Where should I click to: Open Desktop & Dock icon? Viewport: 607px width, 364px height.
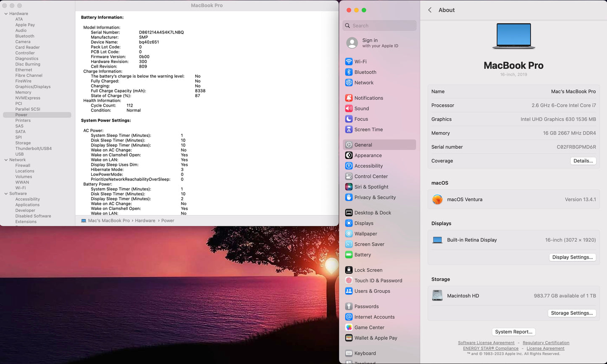(x=349, y=213)
